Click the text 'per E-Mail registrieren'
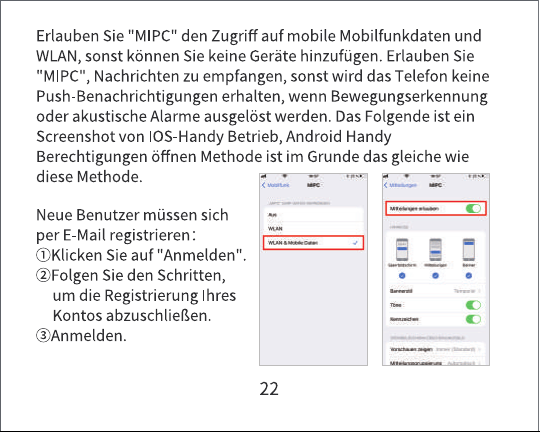This screenshot has height=432, width=540. tap(113, 235)
